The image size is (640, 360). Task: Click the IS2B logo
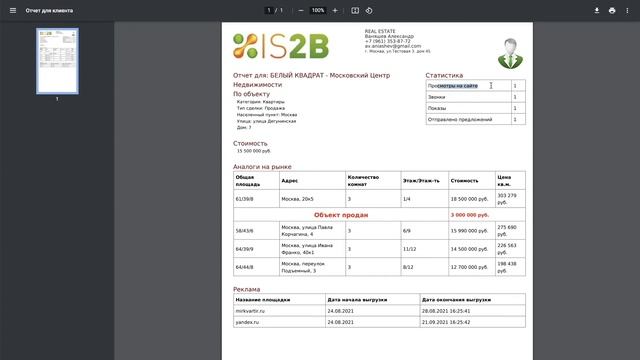coord(281,46)
